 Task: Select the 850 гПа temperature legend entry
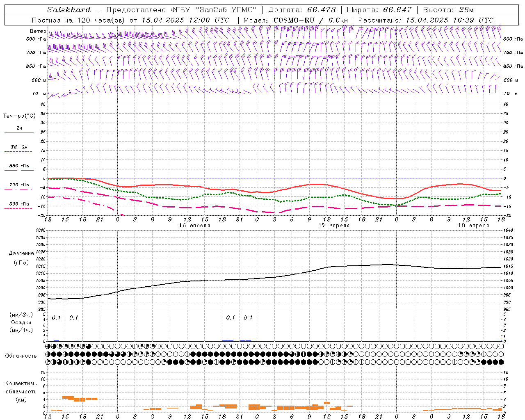(x=19, y=166)
